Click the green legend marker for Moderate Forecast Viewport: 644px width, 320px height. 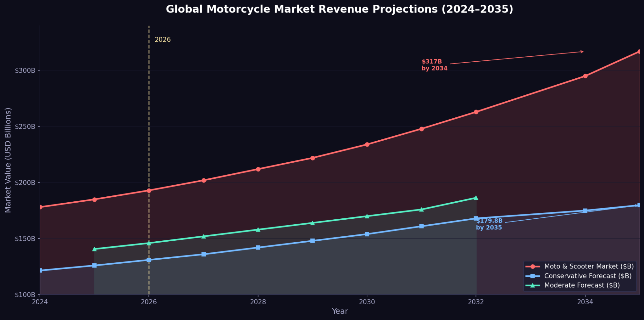point(533,285)
